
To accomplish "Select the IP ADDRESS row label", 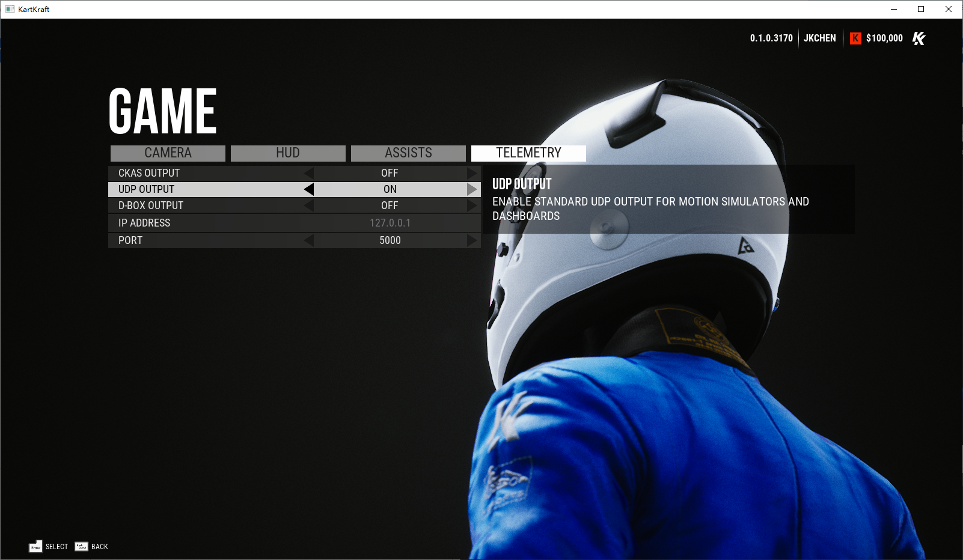I will (x=144, y=223).
